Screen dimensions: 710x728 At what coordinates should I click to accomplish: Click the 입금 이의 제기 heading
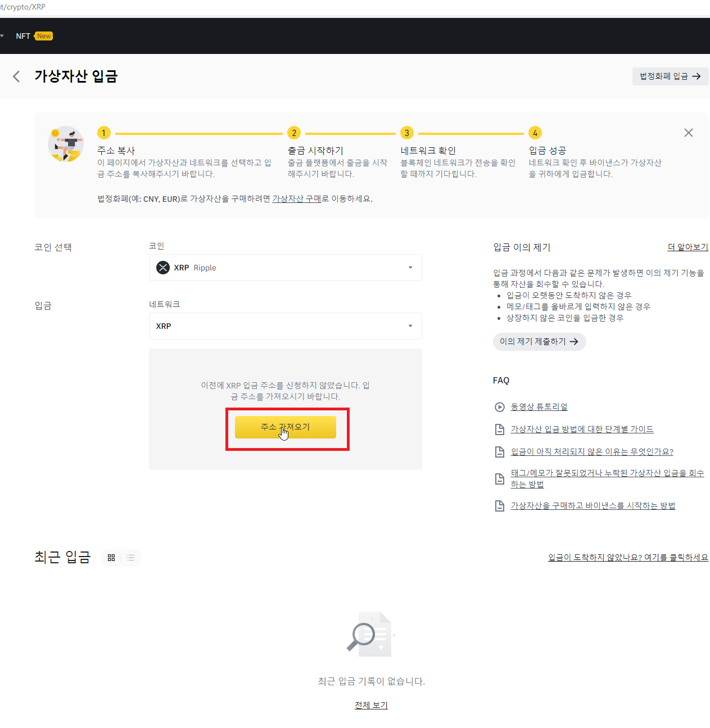click(x=522, y=247)
